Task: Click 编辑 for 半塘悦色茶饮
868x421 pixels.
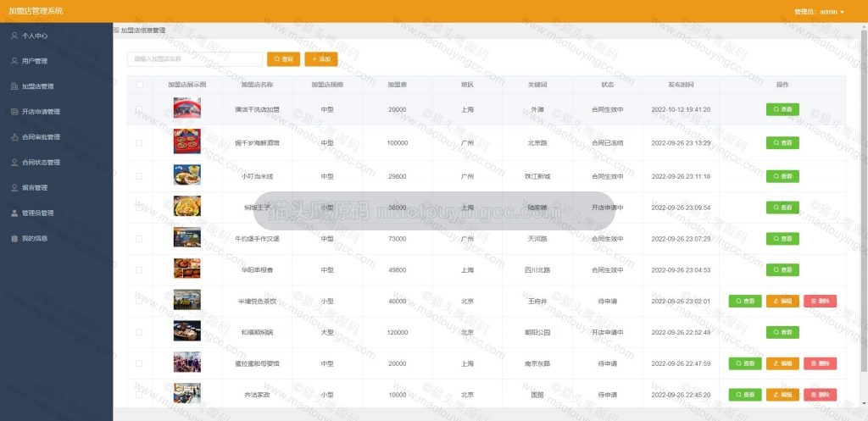Action: tap(782, 302)
